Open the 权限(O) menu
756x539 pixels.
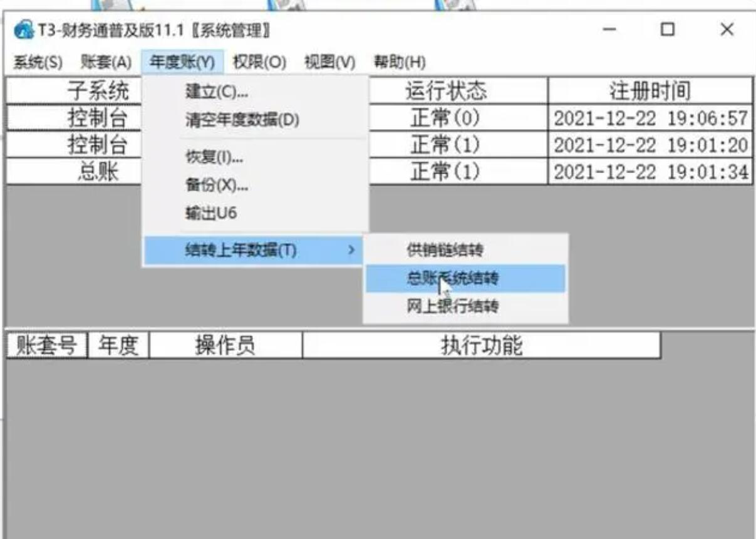point(259,63)
